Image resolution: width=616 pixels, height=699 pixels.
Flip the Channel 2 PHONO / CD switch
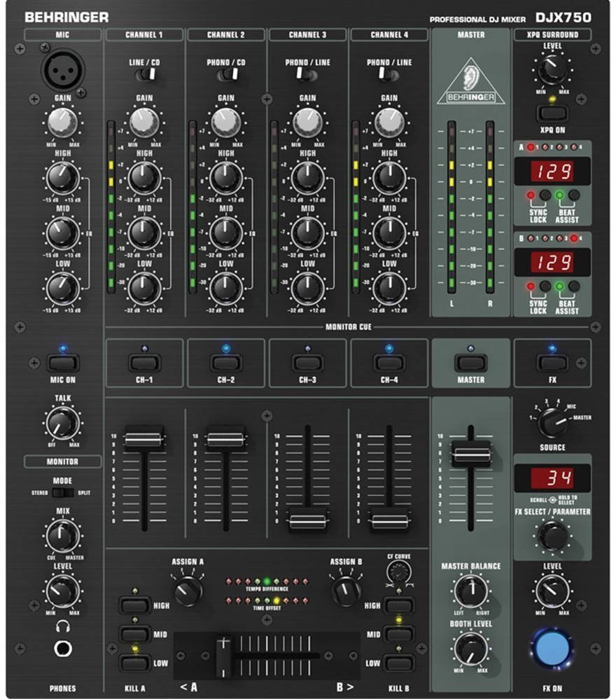225,74
